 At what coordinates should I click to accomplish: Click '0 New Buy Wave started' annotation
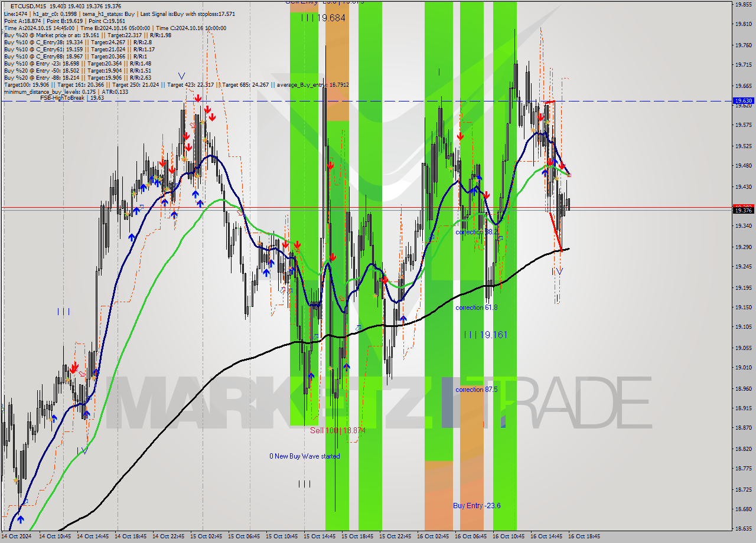[x=304, y=456]
